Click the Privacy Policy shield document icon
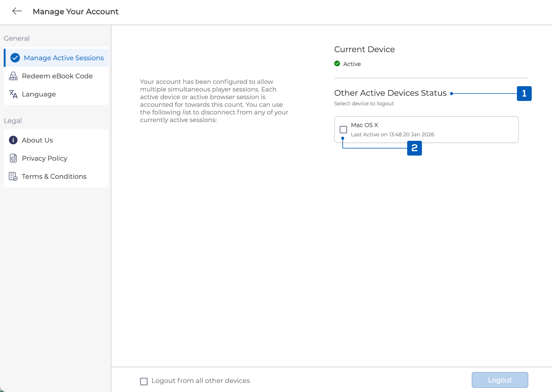552x392 pixels. (13, 158)
